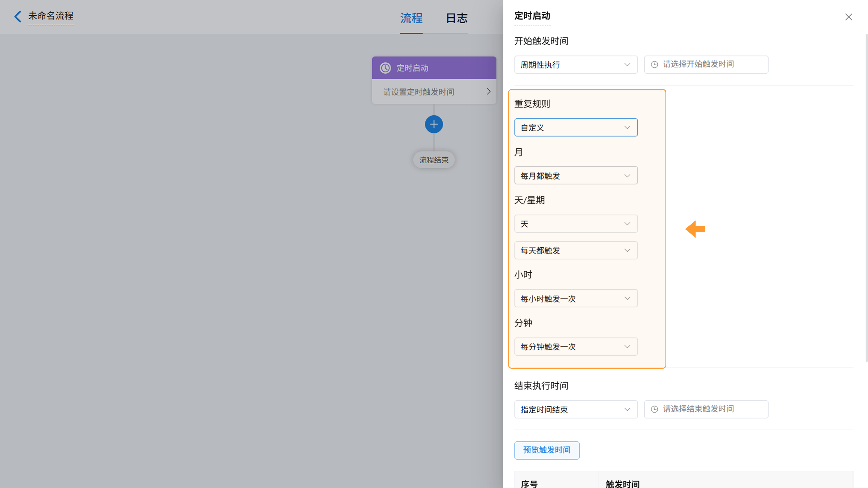Close the 定时启动 side panel

point(848,17)
